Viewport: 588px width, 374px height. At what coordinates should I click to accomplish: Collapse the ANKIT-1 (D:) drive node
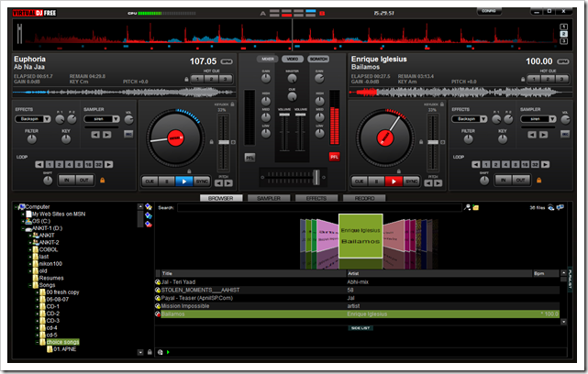point(23,228)
